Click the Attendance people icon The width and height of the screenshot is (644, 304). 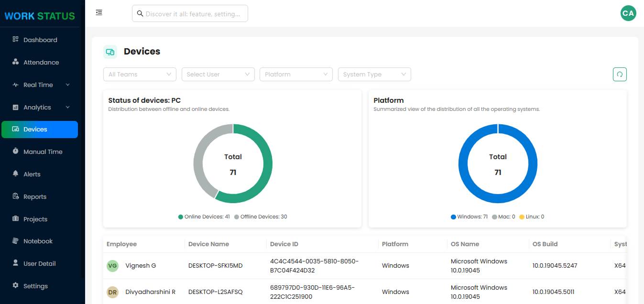point(15,62)
